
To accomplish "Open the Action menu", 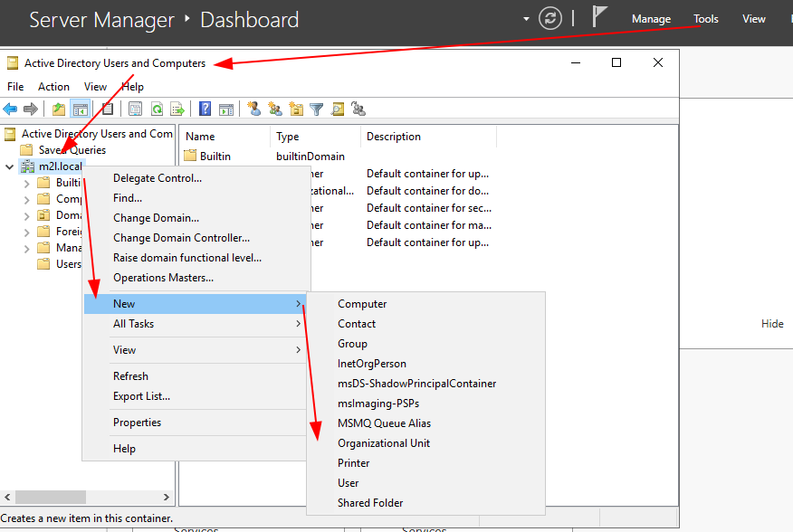I will click(53, 87).
